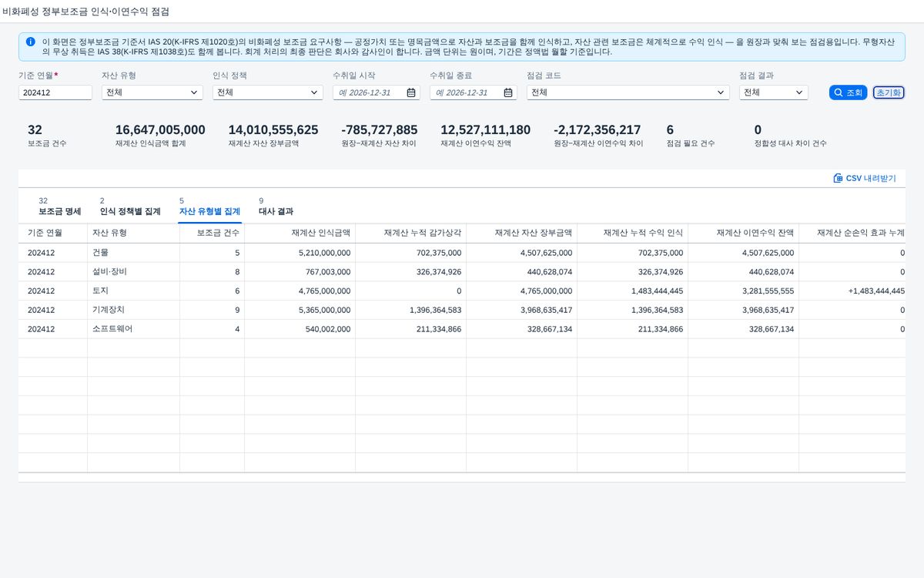Viewport: 924px width, 578px height.
Task: Click the info icon in the notice banner
Action: tap(30, 42)
